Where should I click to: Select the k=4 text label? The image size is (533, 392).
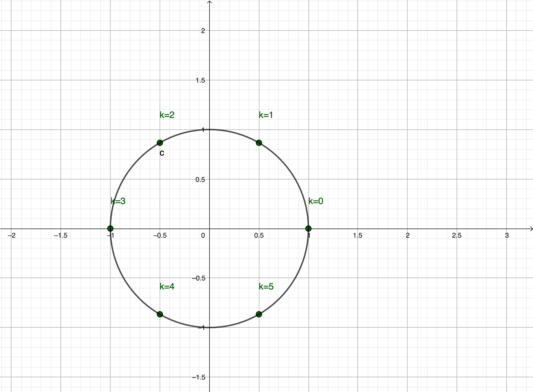[167, 287]
